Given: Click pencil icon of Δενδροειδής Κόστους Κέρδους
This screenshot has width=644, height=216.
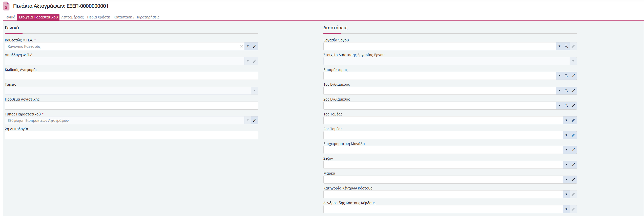Looking at the screenshot, I should [573, 209].
